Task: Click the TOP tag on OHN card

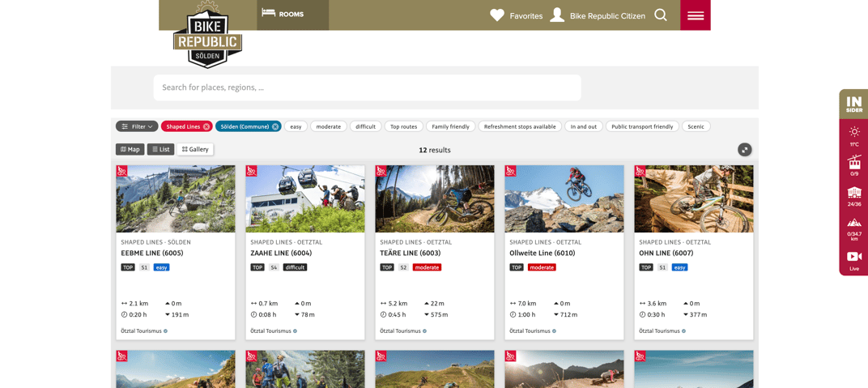Action: pos(646,267)
